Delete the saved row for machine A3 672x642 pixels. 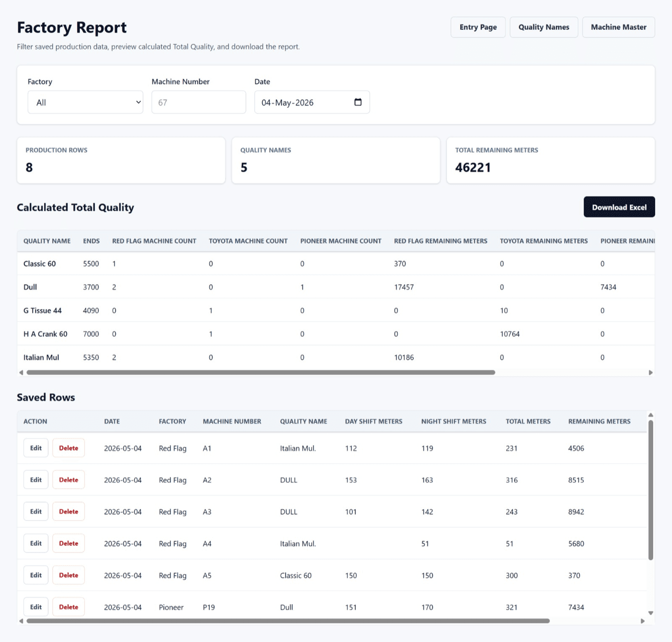point(69,511)
